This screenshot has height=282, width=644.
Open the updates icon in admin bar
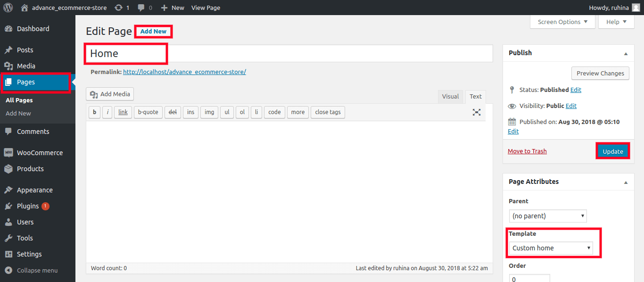pos(119,8)
